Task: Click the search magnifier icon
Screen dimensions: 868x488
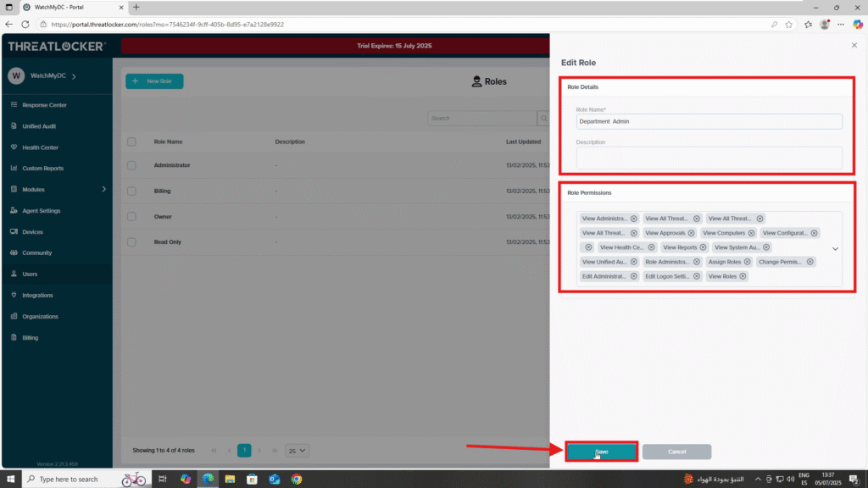Action: [x=543, y=118]
